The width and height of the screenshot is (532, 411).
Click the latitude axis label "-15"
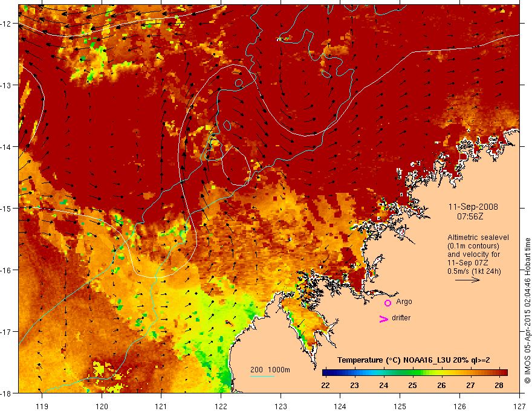[x=7, y=208]
